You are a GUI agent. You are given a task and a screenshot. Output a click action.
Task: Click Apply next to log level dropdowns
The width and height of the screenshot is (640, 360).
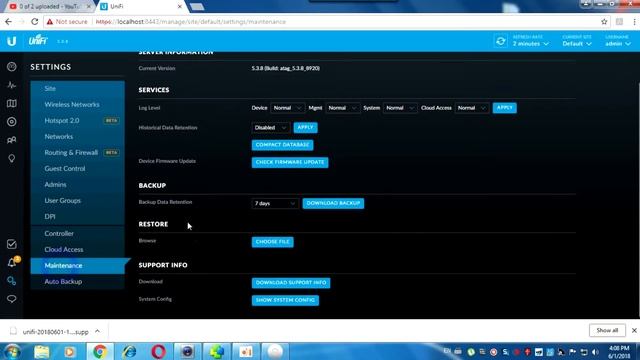(504, 108)
